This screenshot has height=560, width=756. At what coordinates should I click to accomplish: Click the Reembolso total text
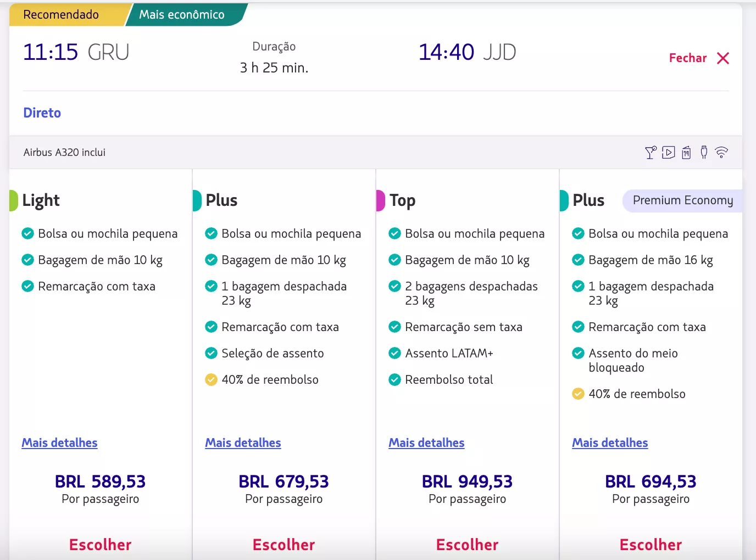point(449,379)
